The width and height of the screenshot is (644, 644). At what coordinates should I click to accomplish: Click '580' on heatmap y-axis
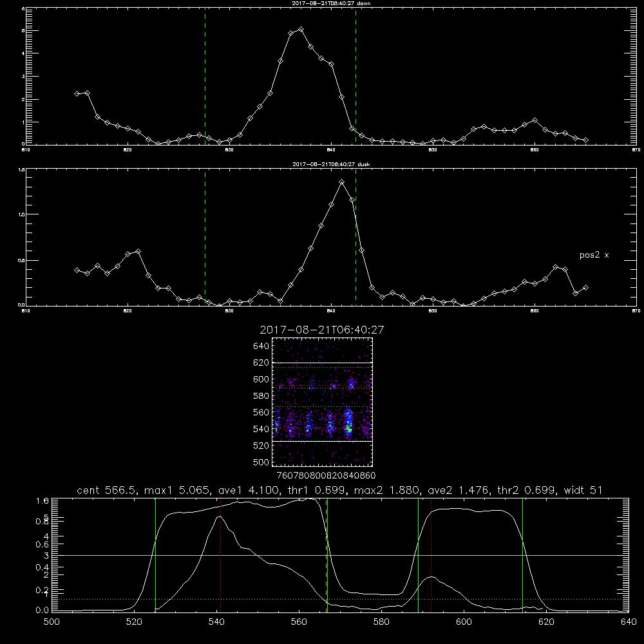point(261,396)
